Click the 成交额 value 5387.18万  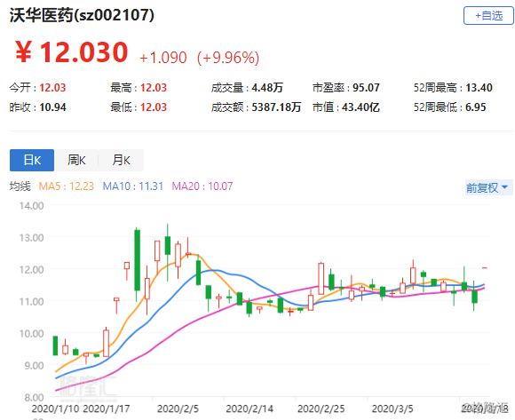point(276,107)
